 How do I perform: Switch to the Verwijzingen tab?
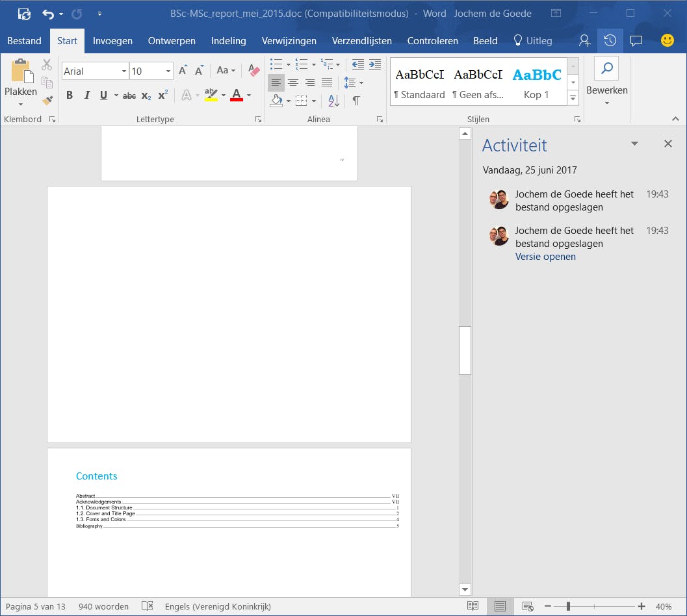click(x=289, y=40)
